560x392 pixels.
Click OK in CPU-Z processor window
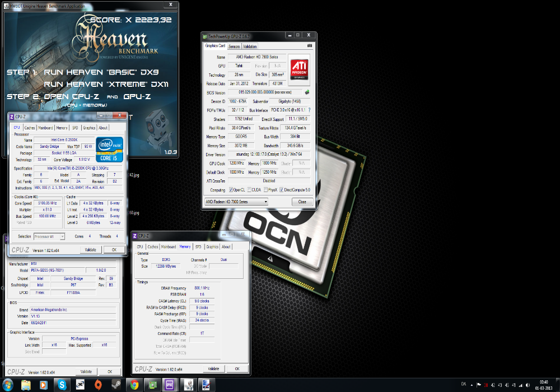point(114,250)
